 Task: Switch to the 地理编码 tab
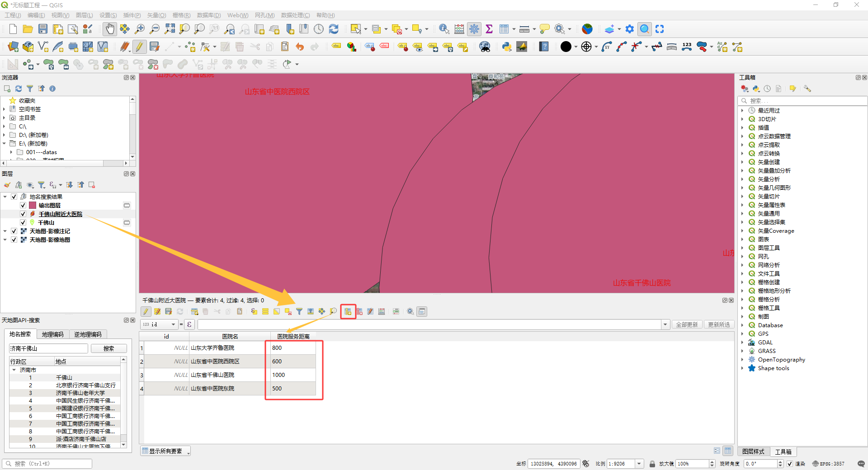coord(53,334)
